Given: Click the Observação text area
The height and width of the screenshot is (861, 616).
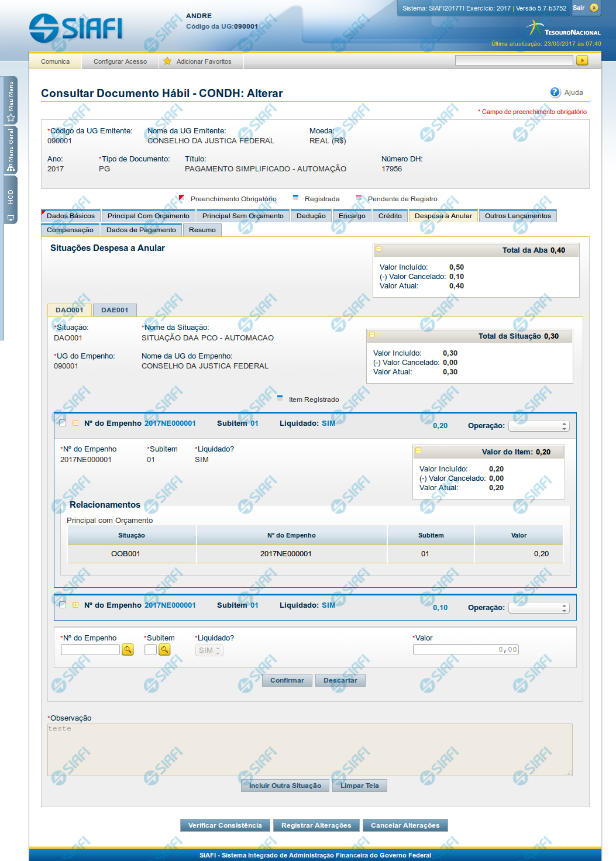Looking at the screenshot, I should [x=309, y=750].
